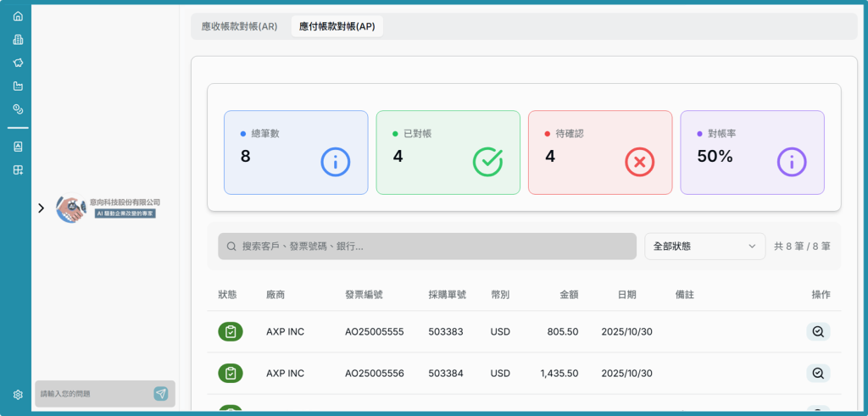Open the contact book sidebar icon
The height and width of the screenshot is (416, 868).
point(18,147)
